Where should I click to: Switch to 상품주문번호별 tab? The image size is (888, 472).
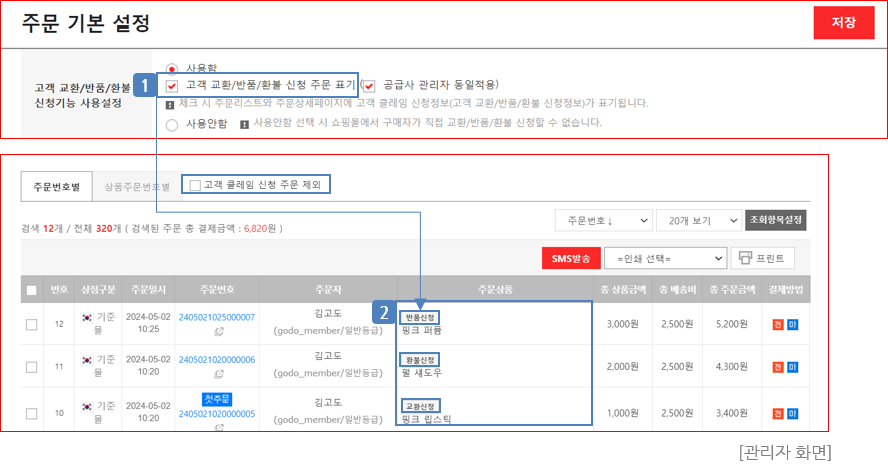click(136, 186)
